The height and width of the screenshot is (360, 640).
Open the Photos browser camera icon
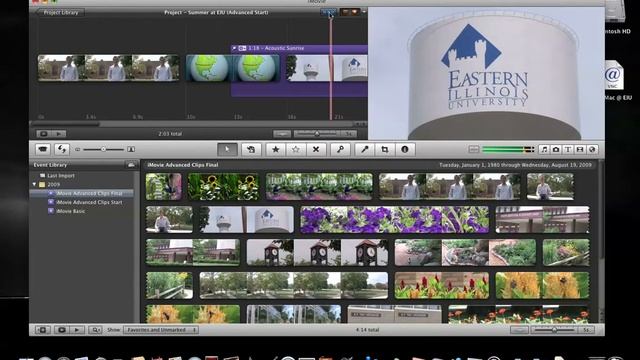point(556,149)
